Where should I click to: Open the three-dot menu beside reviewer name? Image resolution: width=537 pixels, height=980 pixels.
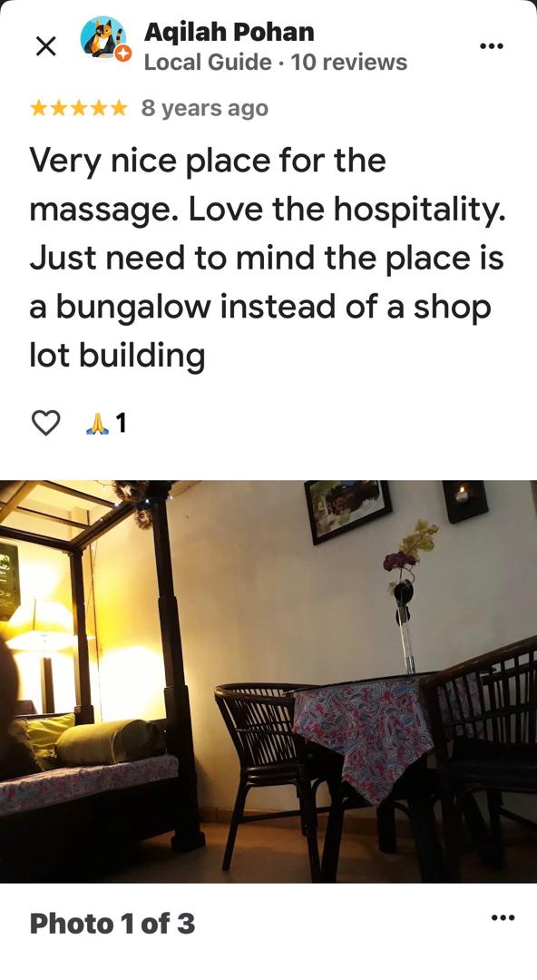pos(492,45)
